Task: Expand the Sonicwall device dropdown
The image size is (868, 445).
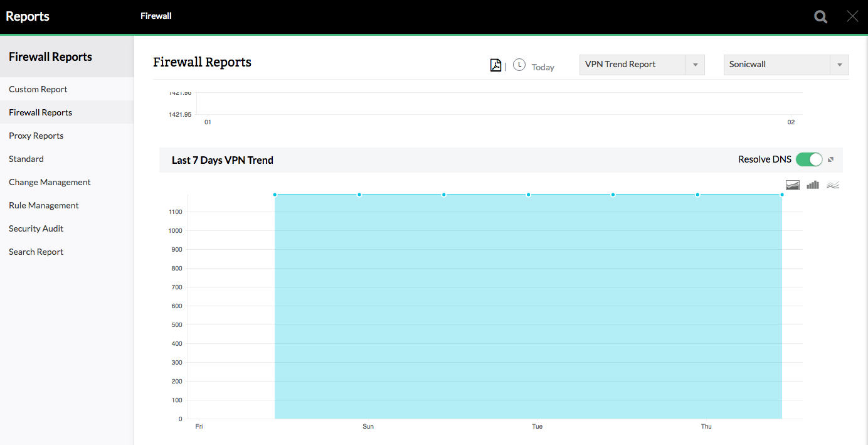Action: [839, 65]
